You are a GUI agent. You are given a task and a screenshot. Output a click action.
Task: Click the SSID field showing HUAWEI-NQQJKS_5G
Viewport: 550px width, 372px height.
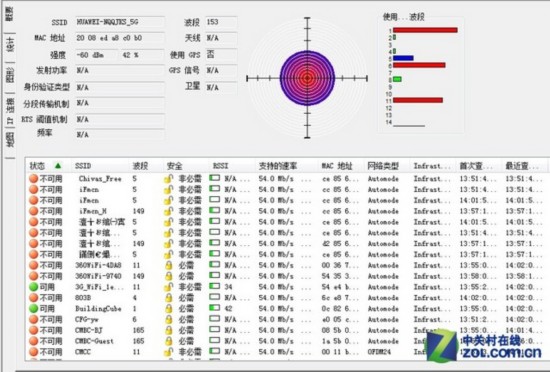120,22
